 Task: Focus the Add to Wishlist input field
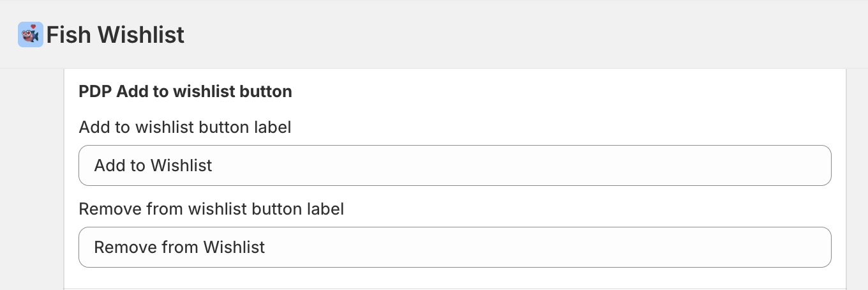click(x=454, y=165)
